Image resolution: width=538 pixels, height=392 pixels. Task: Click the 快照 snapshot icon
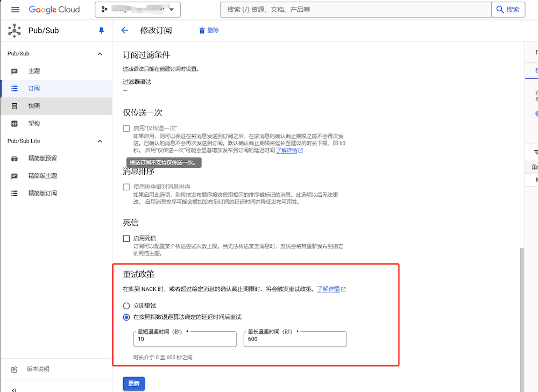[15, 106]
